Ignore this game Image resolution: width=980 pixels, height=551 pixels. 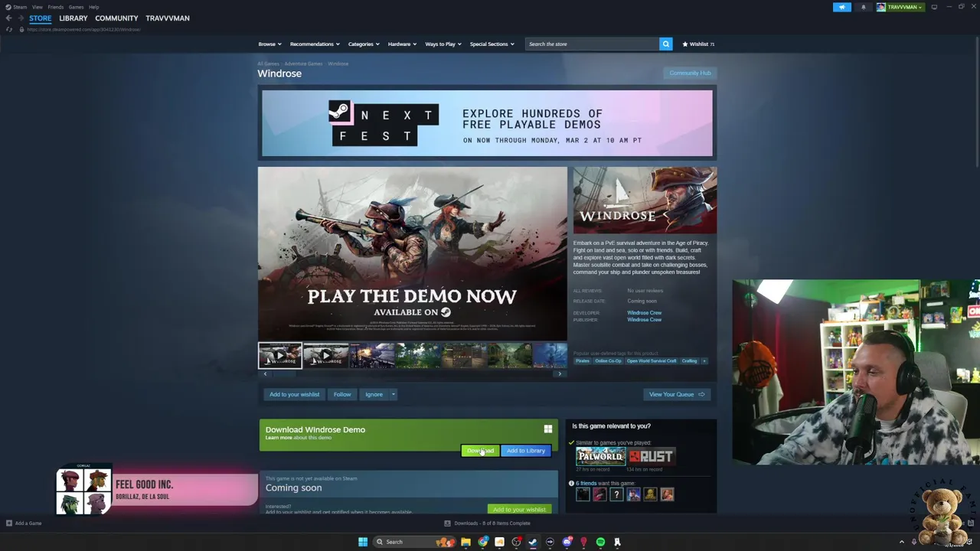[374, 395]
